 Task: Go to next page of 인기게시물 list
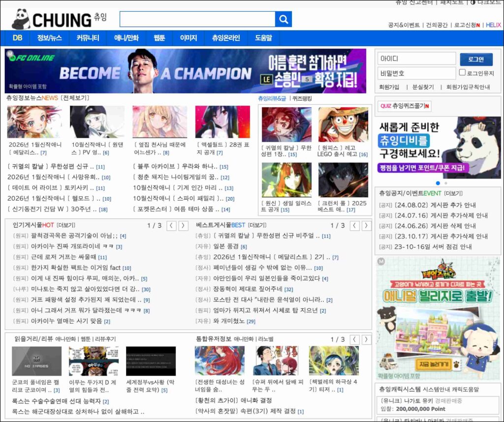click(183, 225)
